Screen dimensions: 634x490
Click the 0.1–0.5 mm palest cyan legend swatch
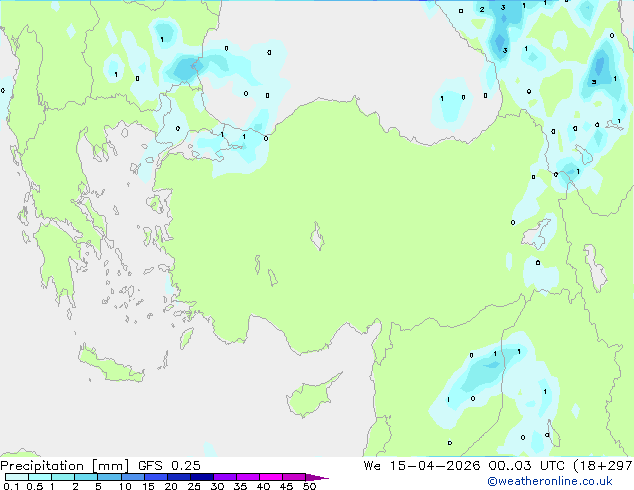[x=17, y=477]
